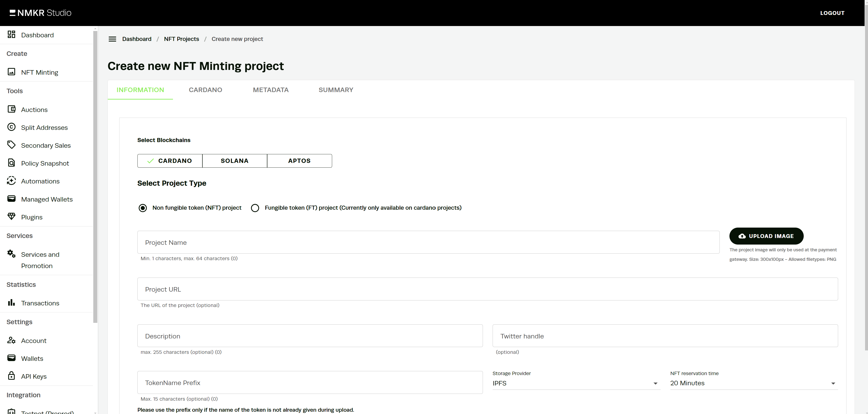Viewport: 868px width, 414px height.
Task: Switch to the Metadata tab
Action: pos(271,90)
